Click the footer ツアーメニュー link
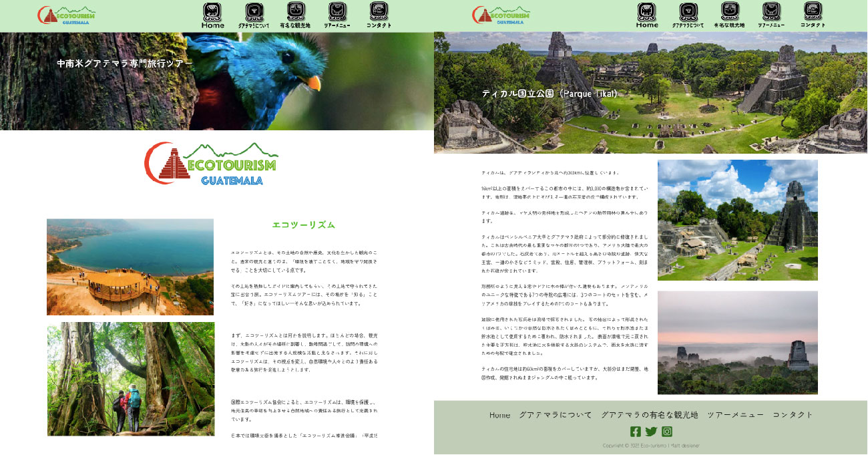The image size is (868, 455). pos(735,415)
